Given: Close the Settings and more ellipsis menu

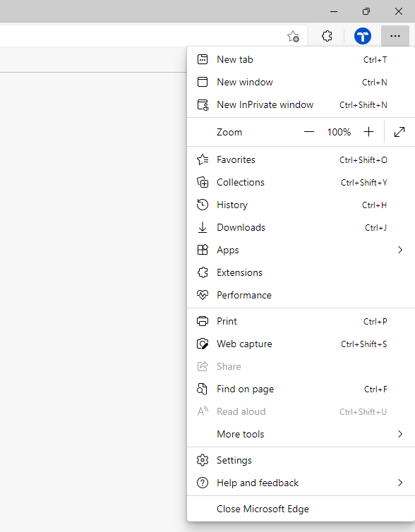Looking at the screenshot, I should (x=395, y=36).
